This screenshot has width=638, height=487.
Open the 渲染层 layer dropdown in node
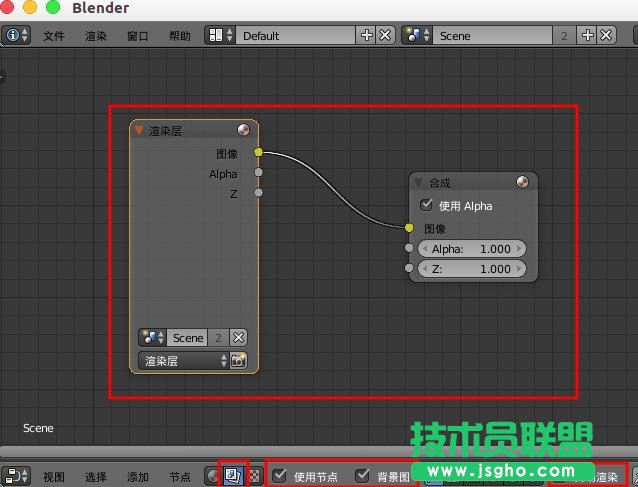click(184, 360)
